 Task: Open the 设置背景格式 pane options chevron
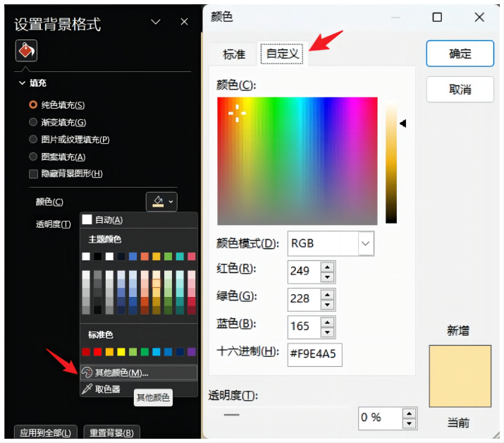tap(156, 22)
